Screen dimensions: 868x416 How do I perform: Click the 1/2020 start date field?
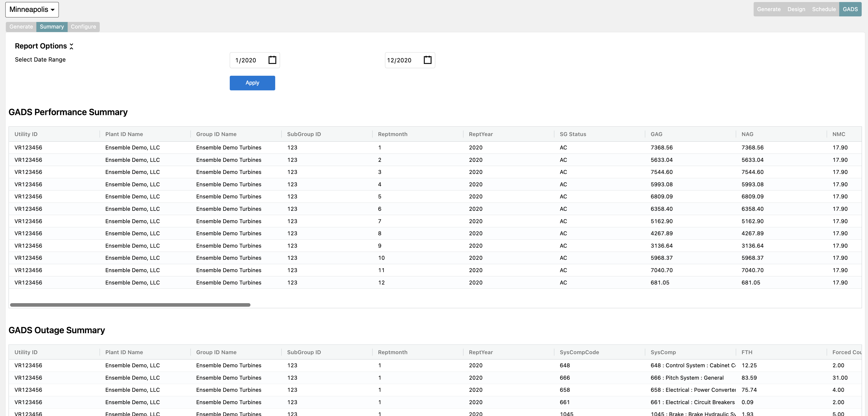coord(246,60)
